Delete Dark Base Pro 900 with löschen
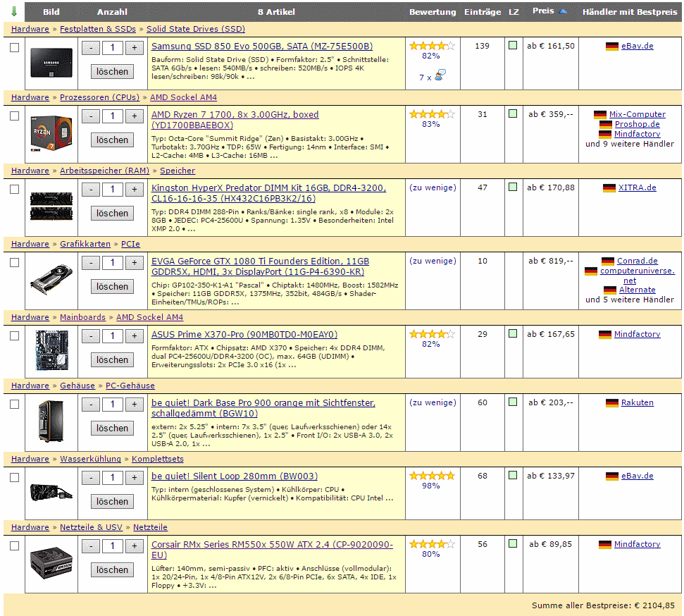This screenshot has width=684, height=616. pyautogui.click(x=112, y=429)
